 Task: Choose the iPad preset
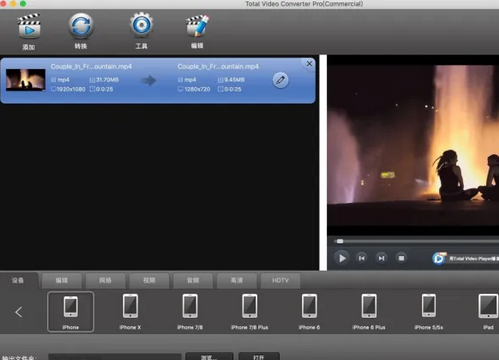(x=488, y=312)
